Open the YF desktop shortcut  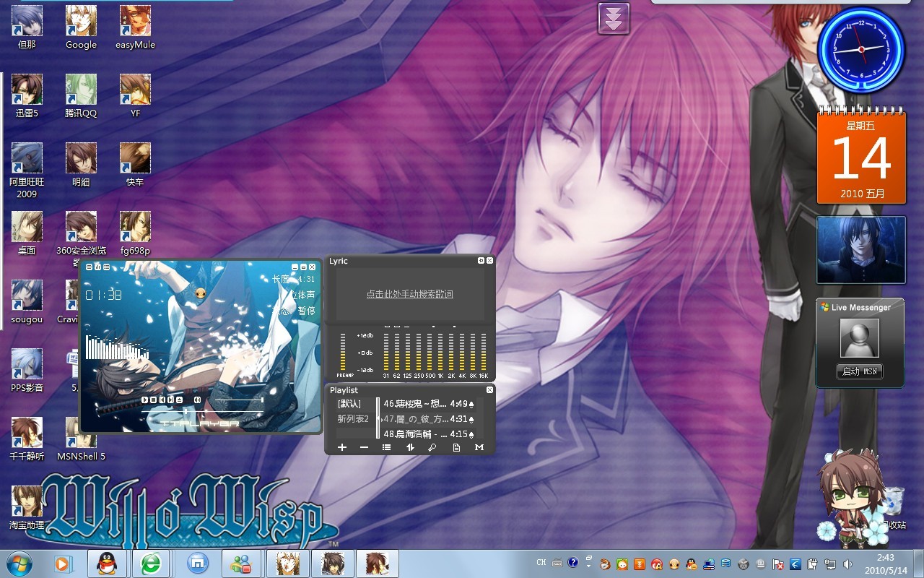135,96
